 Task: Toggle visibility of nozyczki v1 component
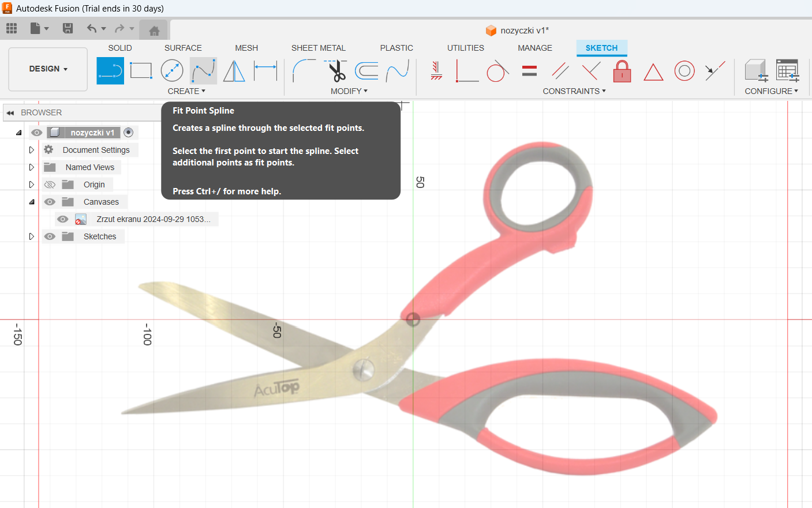pyautogui.click(x=37, y=133)
